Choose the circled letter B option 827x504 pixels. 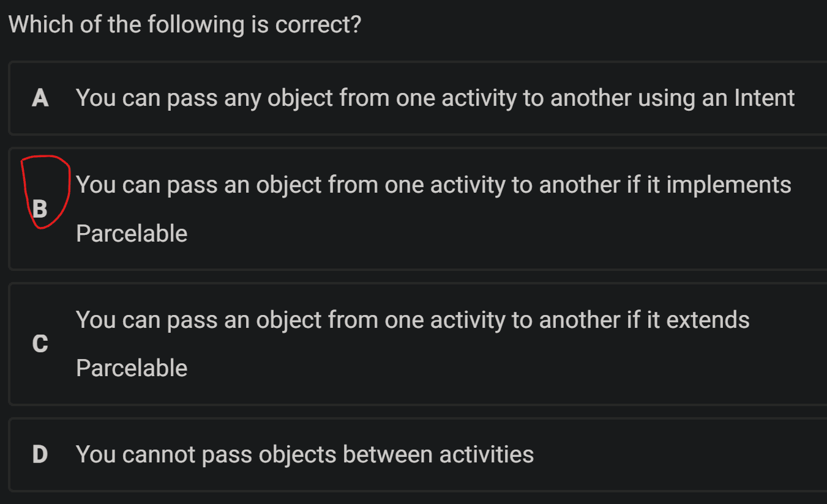pyautogui.click(x=40, y=209)
